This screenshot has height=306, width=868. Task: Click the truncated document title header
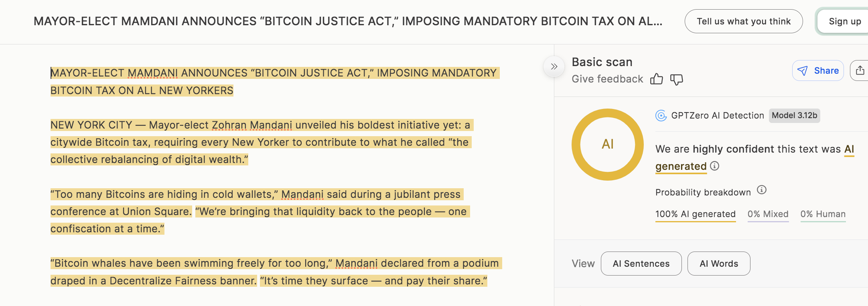click(348, 21)
